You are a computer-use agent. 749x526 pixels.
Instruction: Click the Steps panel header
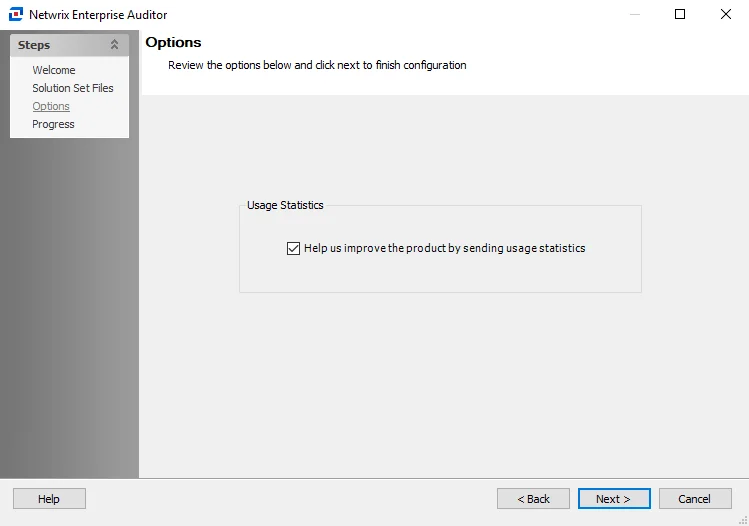[69, 45]
